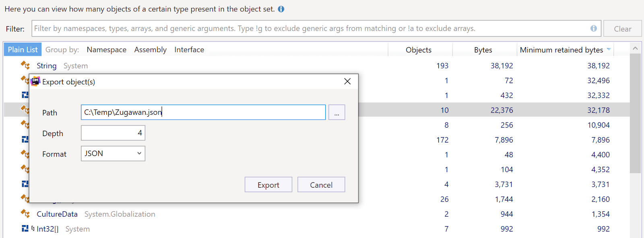
Task: Group the list by Interface
Action: (x=189, y=50)
